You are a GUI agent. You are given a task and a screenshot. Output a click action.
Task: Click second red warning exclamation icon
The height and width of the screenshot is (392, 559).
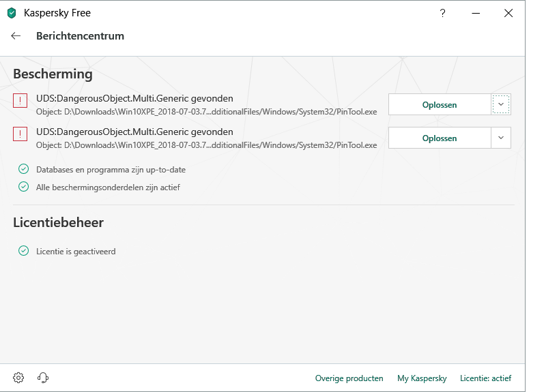(20, 134)
